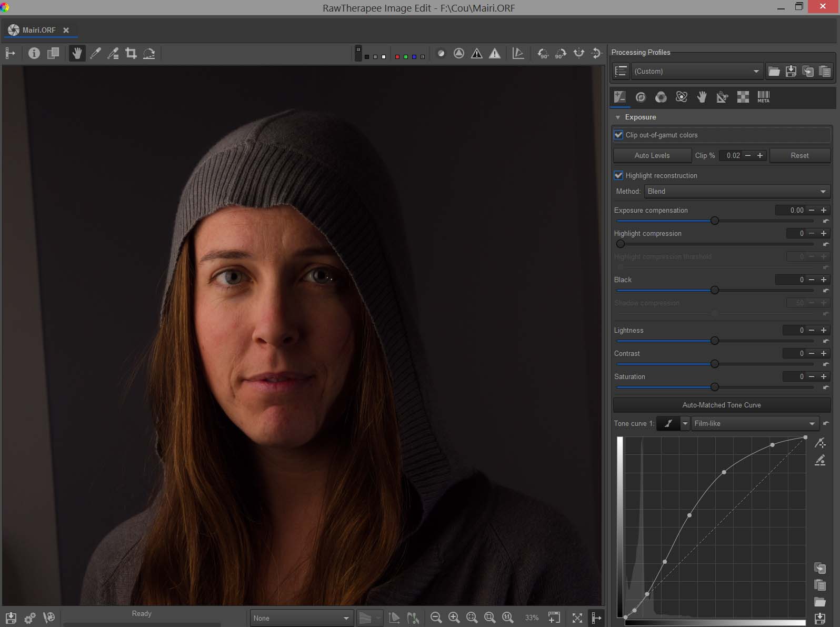Select the Hand navigation tool
The width and height of the screenshot is (840, 627).
77,53
